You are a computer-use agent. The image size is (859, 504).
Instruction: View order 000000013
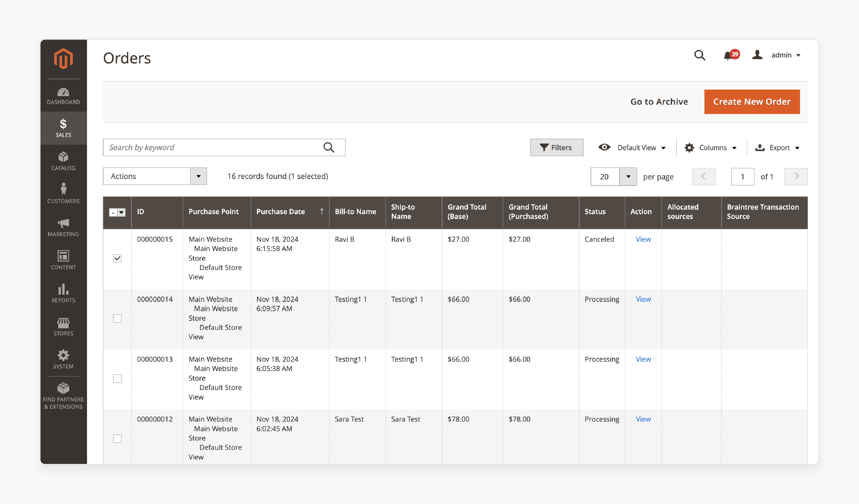643,359
